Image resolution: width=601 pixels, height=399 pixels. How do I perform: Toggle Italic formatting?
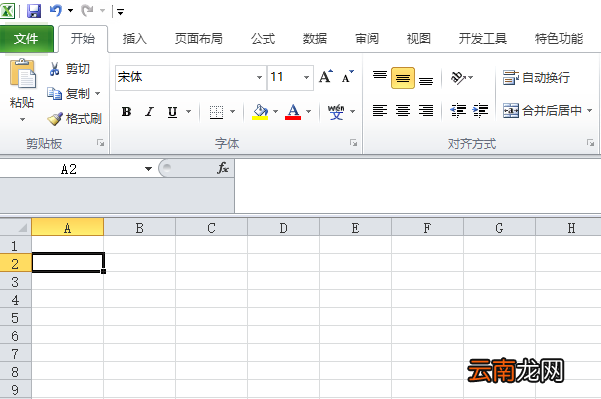point(149,112)
